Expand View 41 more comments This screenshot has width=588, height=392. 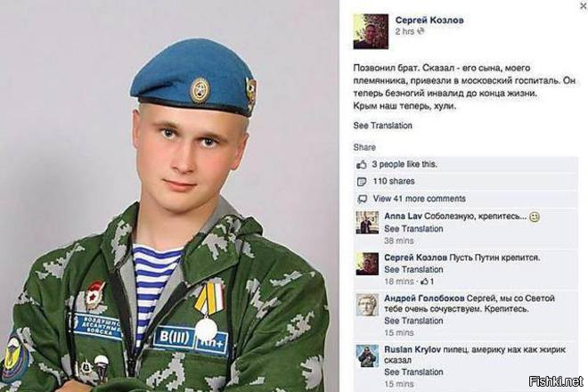point(420,199)
